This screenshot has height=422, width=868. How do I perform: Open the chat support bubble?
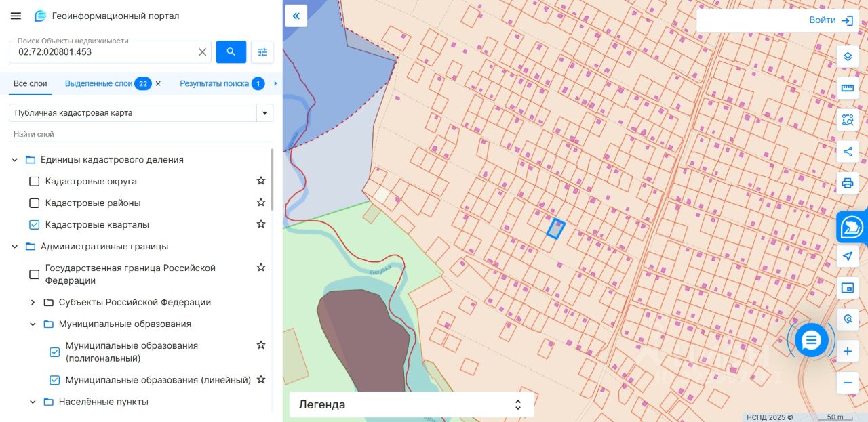click(811, 340)
